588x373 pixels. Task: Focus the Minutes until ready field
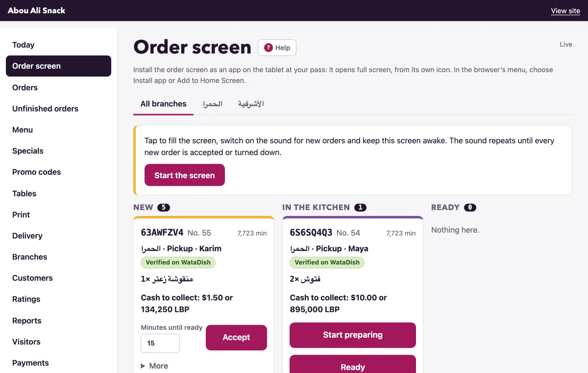(160, 343)
